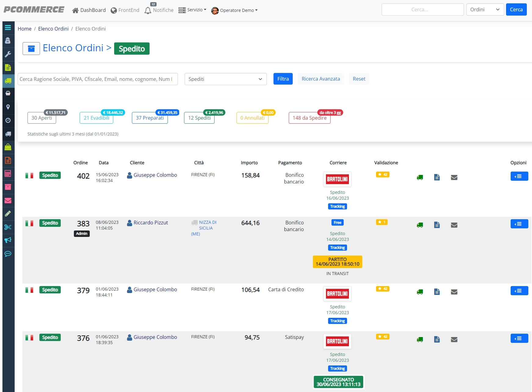Viewport: 532px width, 392px height.
Task: Click the green truck icon for order 402
Action: tap(420, 177)
